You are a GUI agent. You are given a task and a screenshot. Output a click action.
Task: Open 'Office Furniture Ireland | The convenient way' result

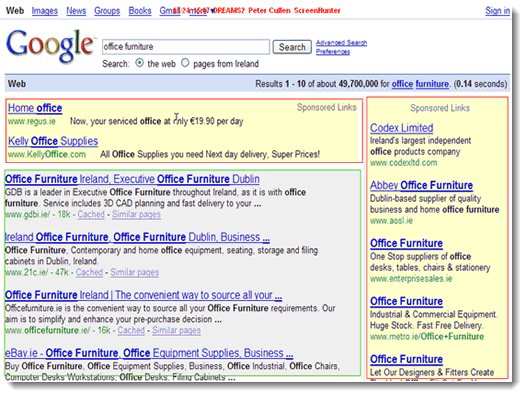pos(143,295)
